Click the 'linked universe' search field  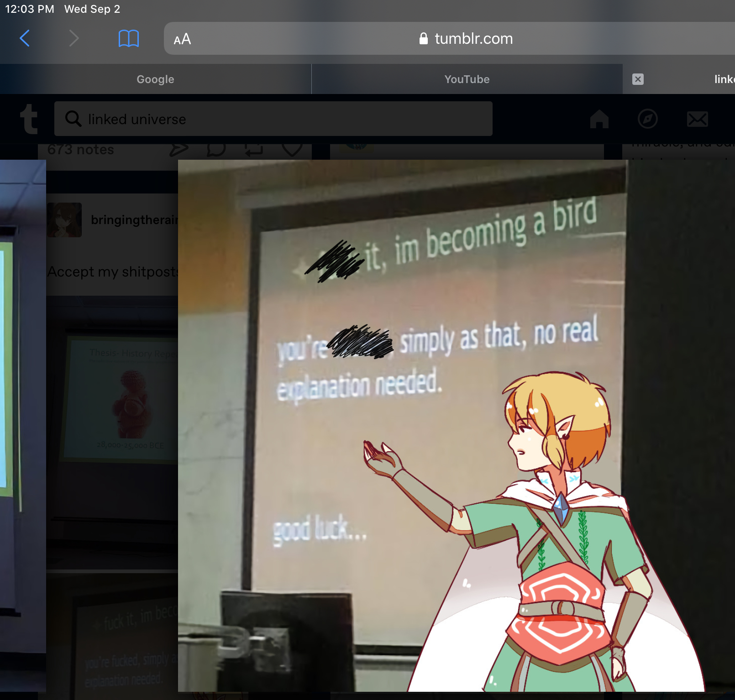coord(283,119)
